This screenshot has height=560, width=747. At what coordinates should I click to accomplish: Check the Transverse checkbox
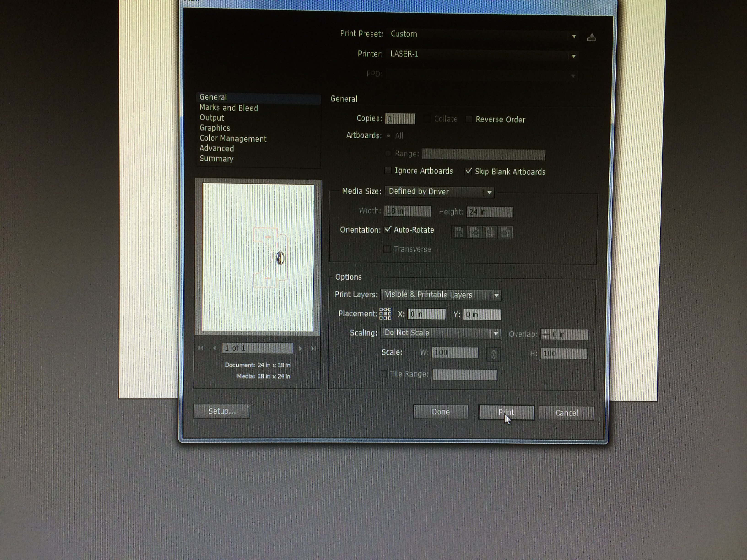point(387,249)
